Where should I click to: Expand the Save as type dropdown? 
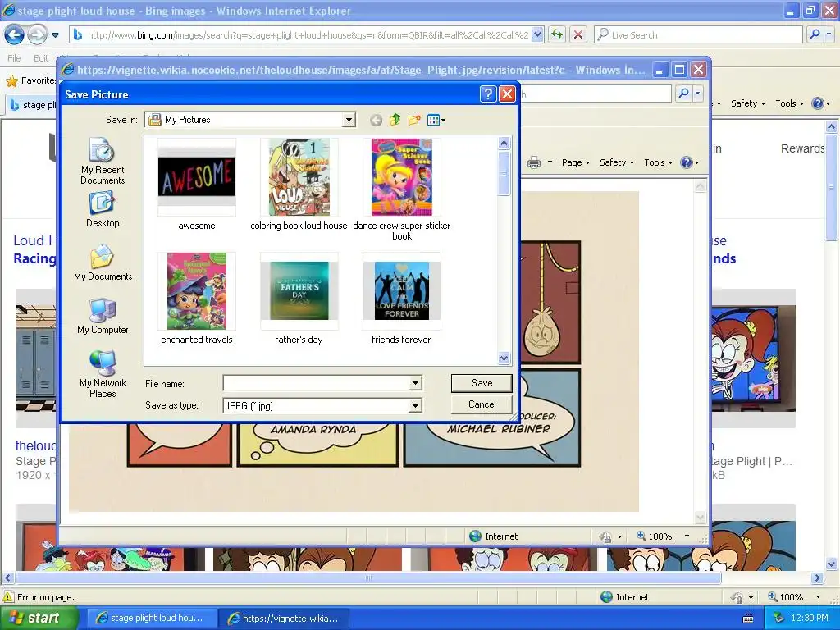click(x=415, y=406)
